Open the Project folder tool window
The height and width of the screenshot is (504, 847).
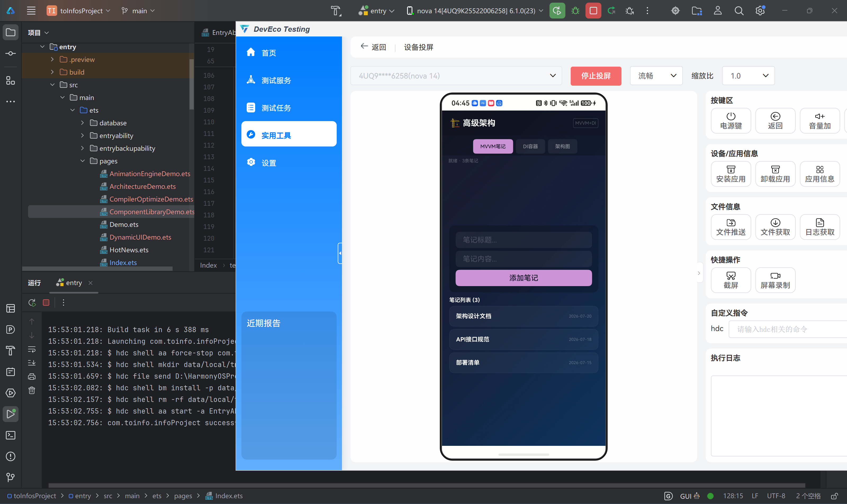pos(11,32)
